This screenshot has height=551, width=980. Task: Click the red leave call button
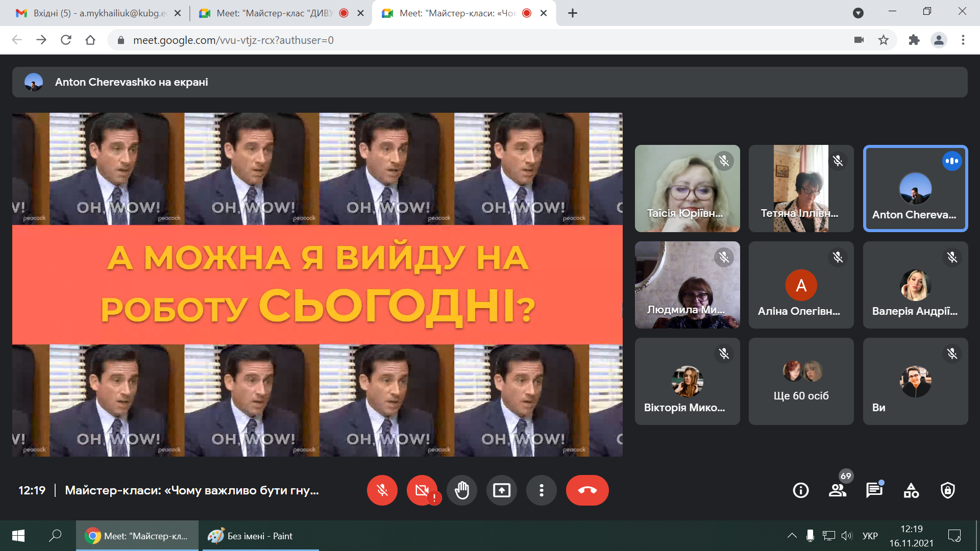587,490
